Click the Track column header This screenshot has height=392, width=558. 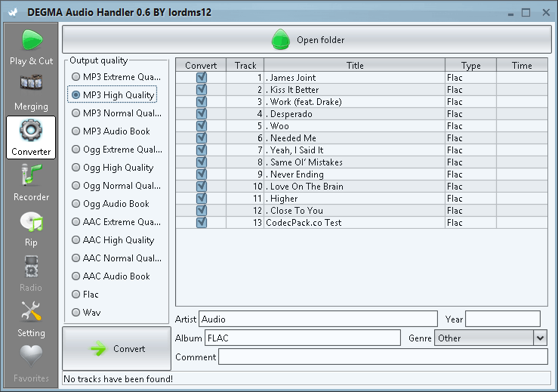point(245,65)
